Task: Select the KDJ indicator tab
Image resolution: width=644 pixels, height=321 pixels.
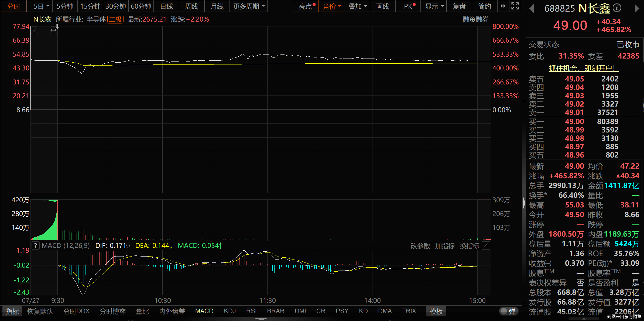Action: click(x=230, y=311)
